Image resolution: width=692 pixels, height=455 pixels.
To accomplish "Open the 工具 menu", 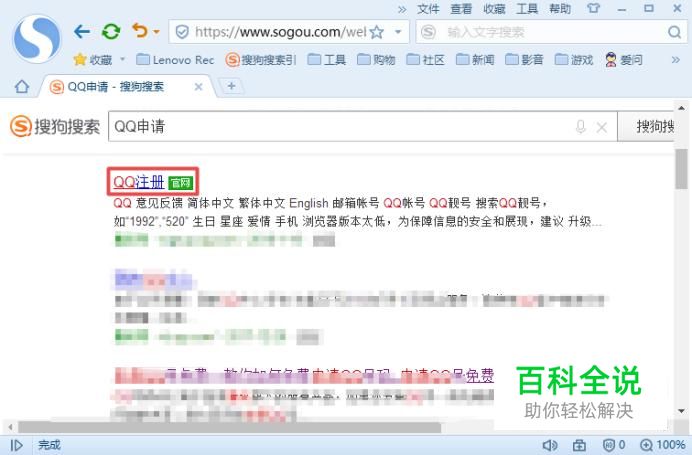I will 527,9.
